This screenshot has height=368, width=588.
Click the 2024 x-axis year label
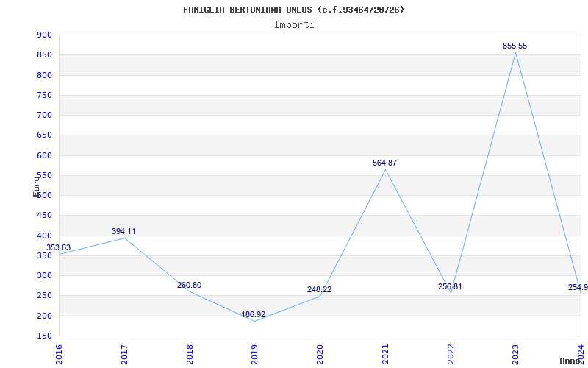point(581,355)
